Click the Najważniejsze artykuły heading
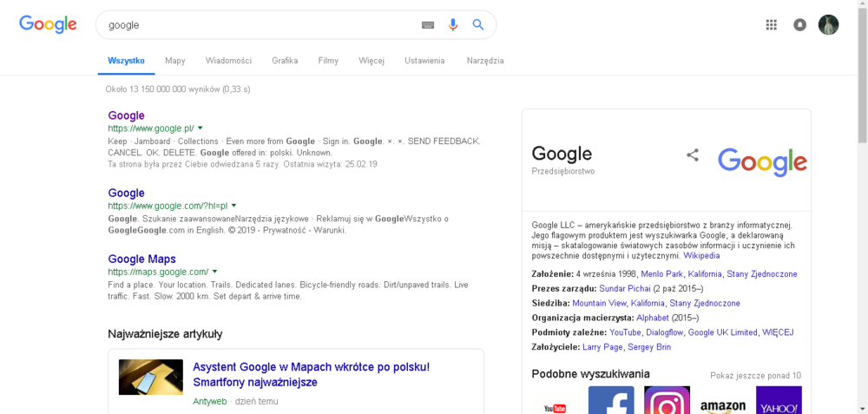The height and width of the screenshot is (414, 868). [165, 334]
